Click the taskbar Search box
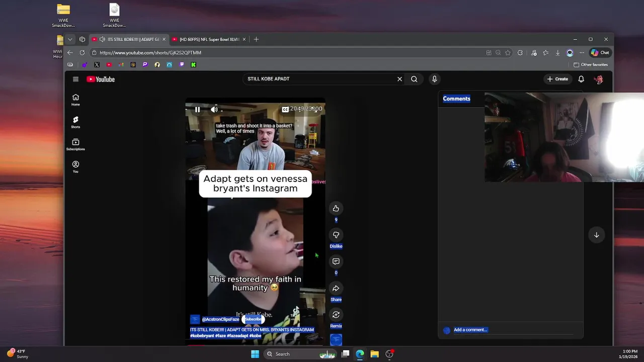The image size is (644, 362). click(299, 354)
